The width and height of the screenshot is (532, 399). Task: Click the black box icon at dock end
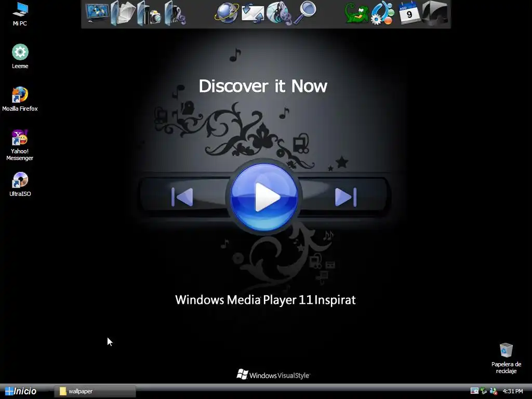435,13
